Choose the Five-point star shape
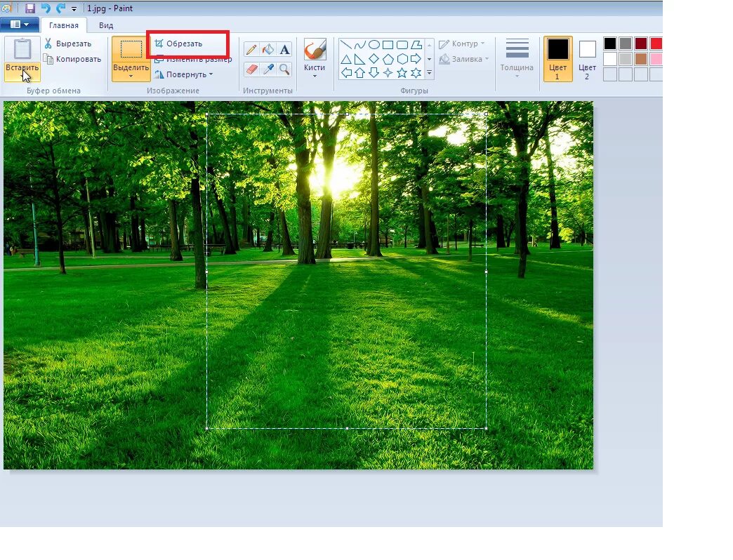This screenshot has height=560, width=733. [402, 73]
